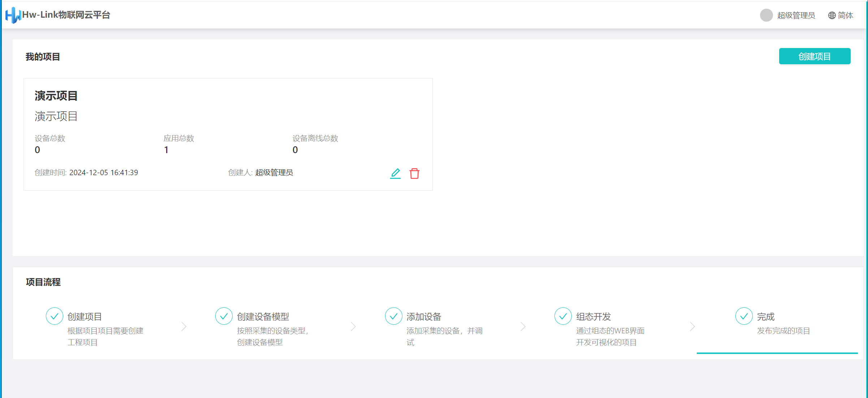Click the arrow after the 组态开发 step
The width and height of the screenshot is (868, 398).
pyautogui.click(x=692, y=326)
